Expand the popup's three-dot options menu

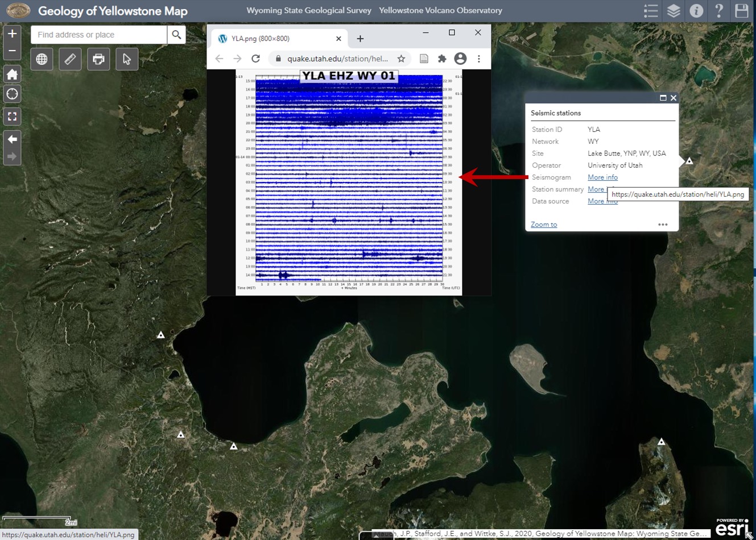(663, 225)
